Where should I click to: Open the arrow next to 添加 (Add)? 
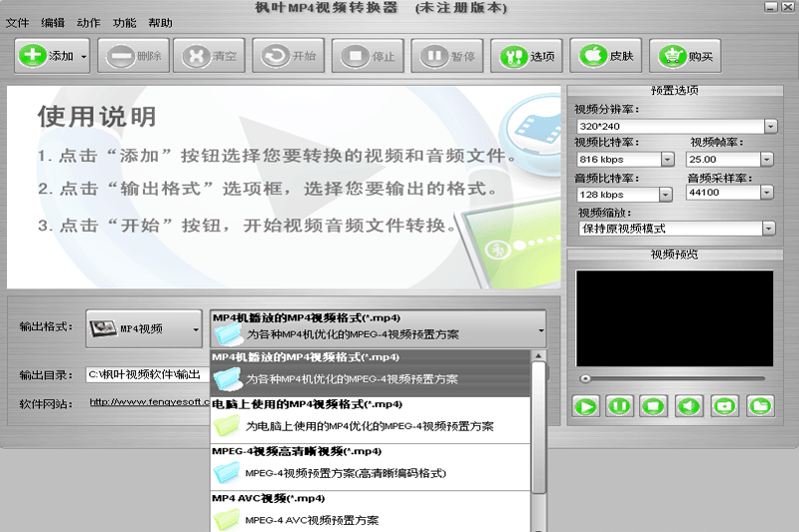click(84, 56)
